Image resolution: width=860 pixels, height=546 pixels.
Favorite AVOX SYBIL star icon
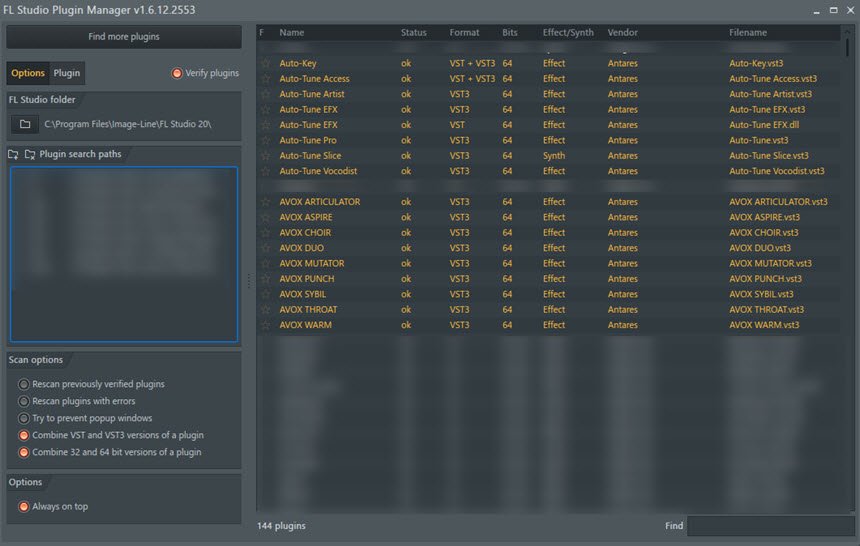(x=266, y=294)
